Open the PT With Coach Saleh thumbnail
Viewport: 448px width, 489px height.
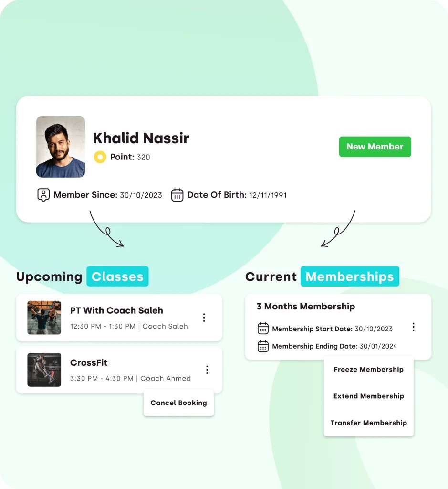point(44,318)
